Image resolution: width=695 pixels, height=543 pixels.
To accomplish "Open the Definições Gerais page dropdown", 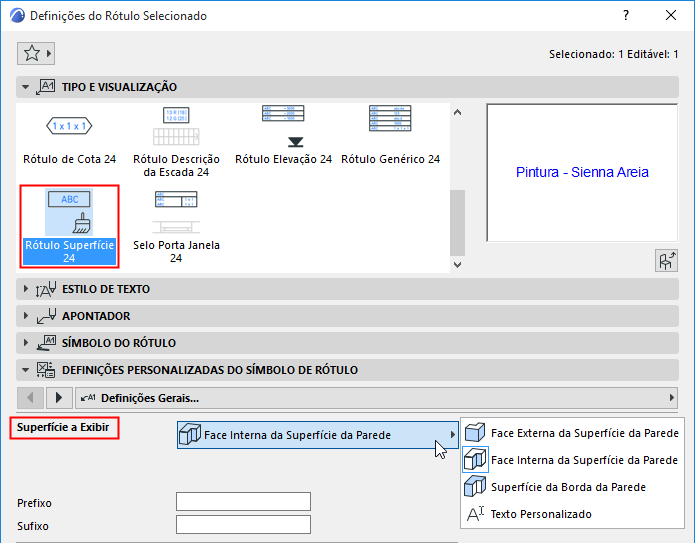I will [x=376, y=398].
